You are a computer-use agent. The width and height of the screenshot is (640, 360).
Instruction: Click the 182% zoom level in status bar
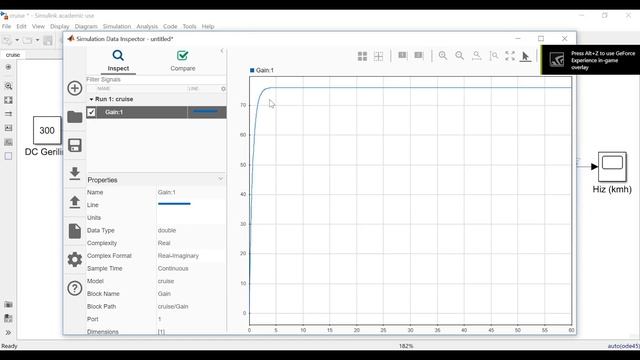point(406,346)
